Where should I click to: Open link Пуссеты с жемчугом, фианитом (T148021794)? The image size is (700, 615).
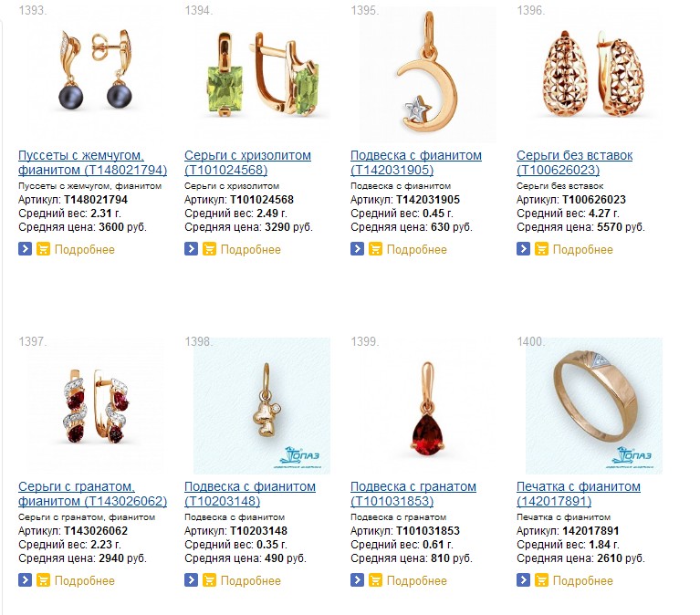pos(92,162)
